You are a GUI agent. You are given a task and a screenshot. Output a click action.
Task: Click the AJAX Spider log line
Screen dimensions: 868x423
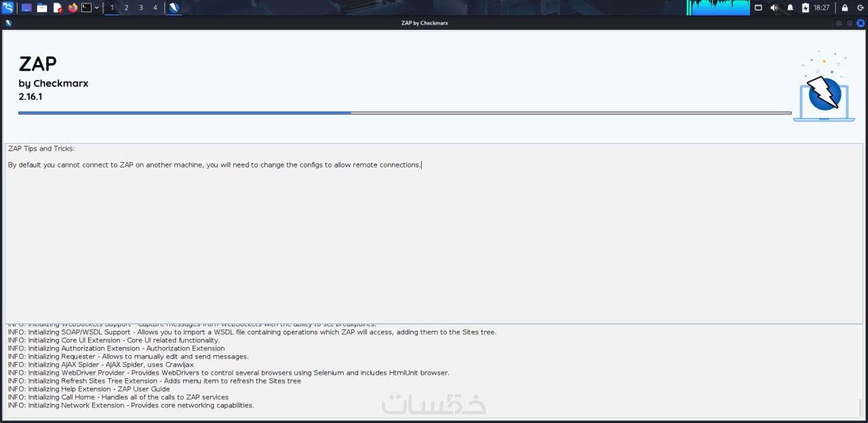click(101, 365)
